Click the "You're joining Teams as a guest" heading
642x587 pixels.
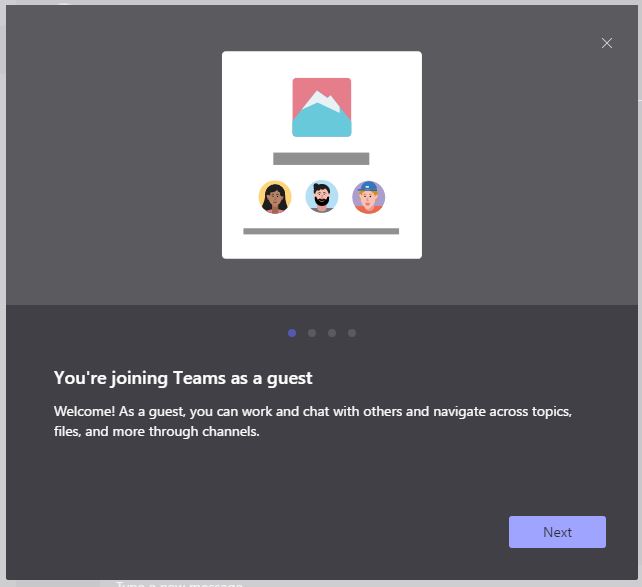pos(183,378)
